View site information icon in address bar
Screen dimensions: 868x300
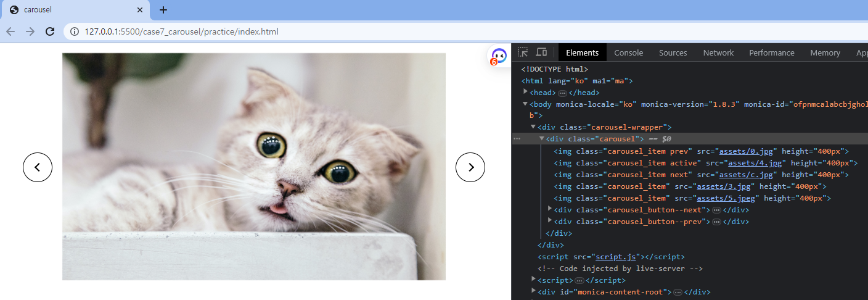(74, 31)
